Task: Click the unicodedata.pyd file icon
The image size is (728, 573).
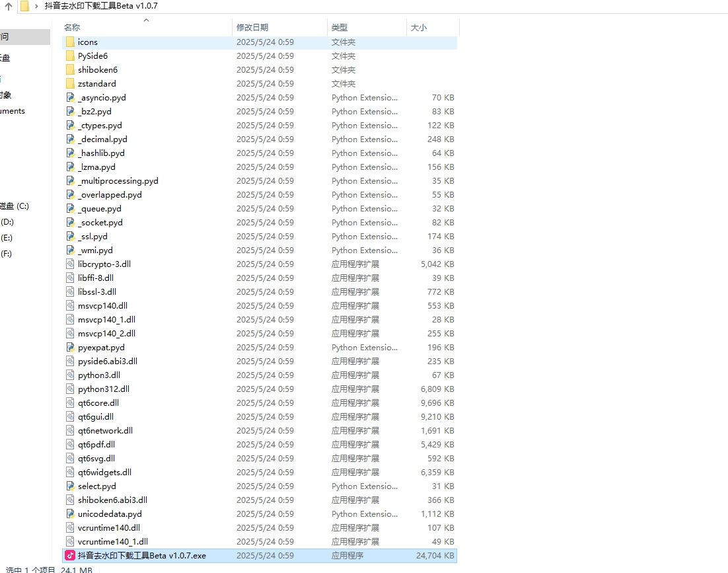Action: pos(70,514)
